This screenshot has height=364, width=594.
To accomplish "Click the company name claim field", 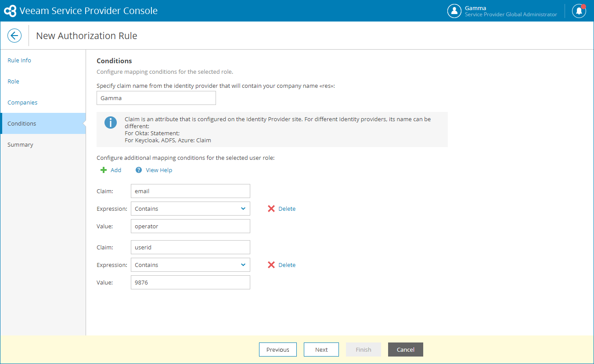I will coord(156,98).
